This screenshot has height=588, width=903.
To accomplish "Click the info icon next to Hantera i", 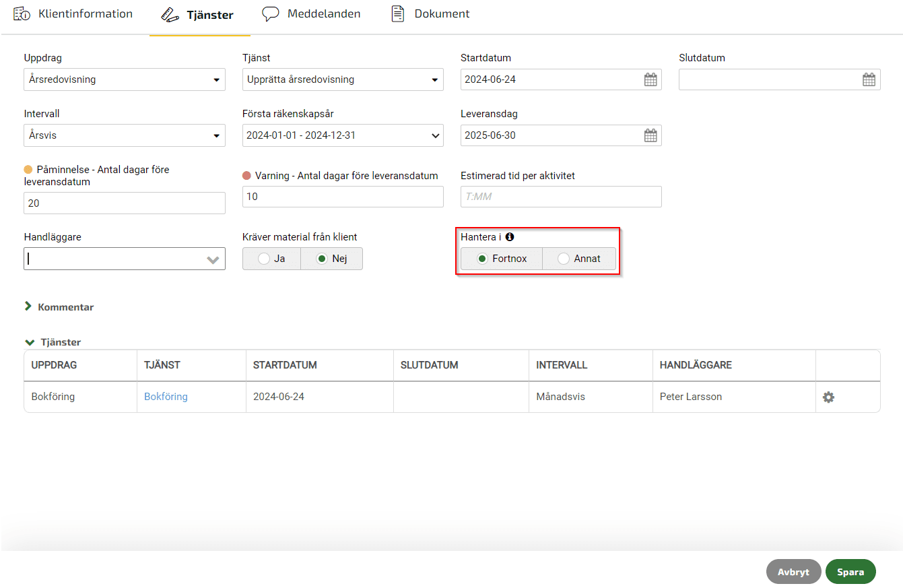I will coord(510,237).
